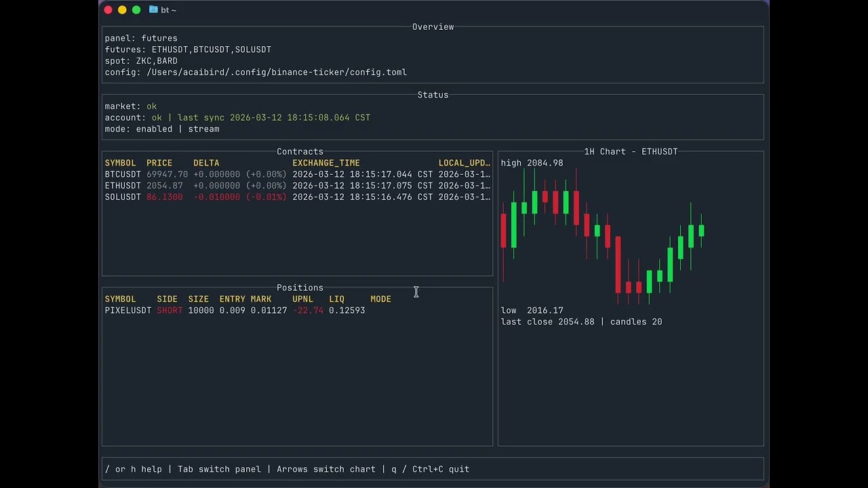Click the 'low 2016.17' chart label
Screen dimensions: 868x488
click(532, 310)
